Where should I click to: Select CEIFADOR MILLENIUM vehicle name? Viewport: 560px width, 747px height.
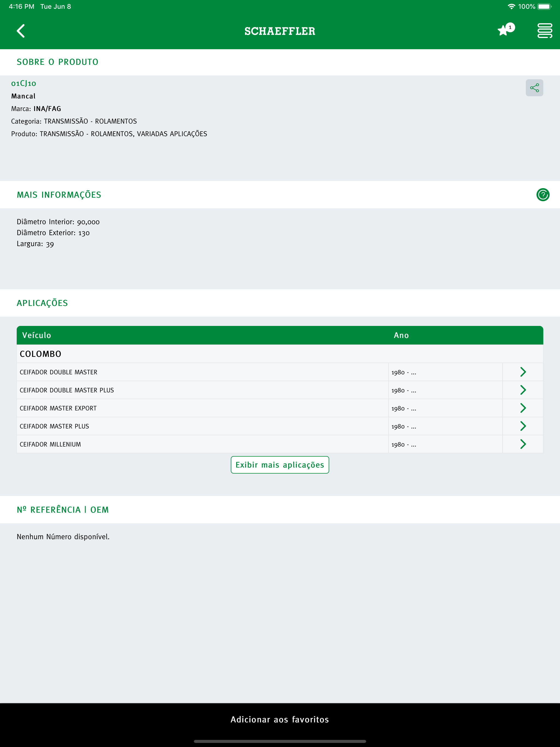click(x=50, y=444)
